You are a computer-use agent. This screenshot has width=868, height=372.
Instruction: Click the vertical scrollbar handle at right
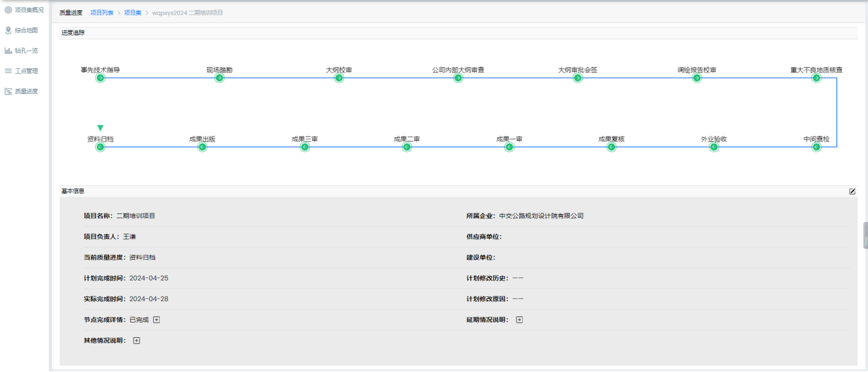(866, 235)
